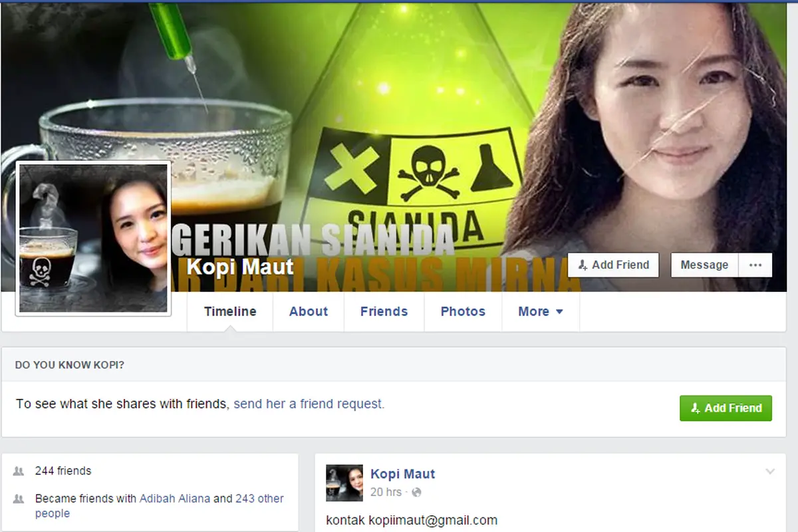Image resolution: width=798 pixels, height=532 pixels.
Task: Click the '244 friends' count
Action: click(63, 471)
